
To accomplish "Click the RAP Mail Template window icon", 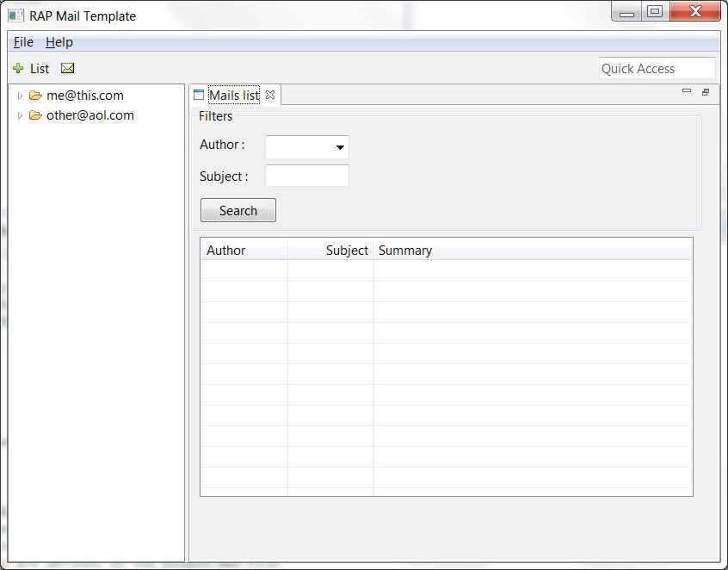I will pos(15,15).
